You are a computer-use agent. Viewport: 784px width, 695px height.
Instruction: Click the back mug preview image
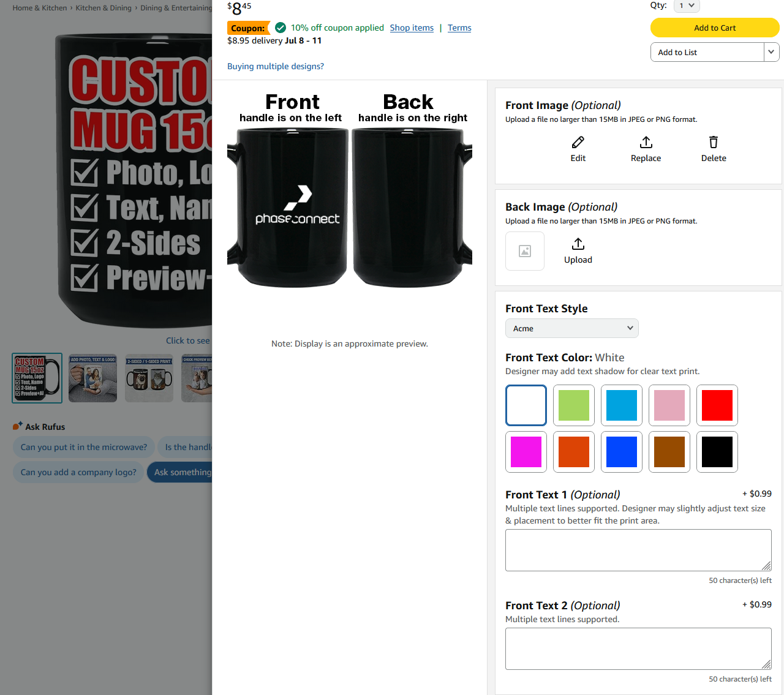(x=412, y=208)
